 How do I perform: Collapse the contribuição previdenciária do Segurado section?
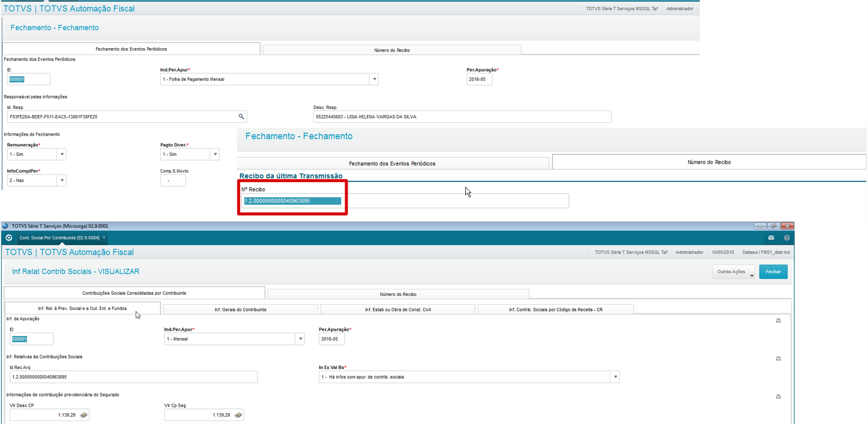[779, 396]
